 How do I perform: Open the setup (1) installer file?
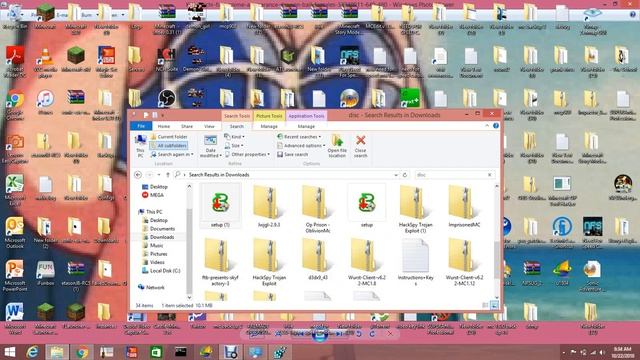click(220, 206)
